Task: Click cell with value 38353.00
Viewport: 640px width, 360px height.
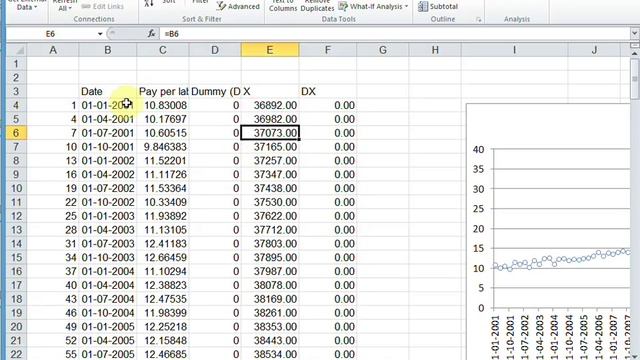Action: [x=270, y=327]
